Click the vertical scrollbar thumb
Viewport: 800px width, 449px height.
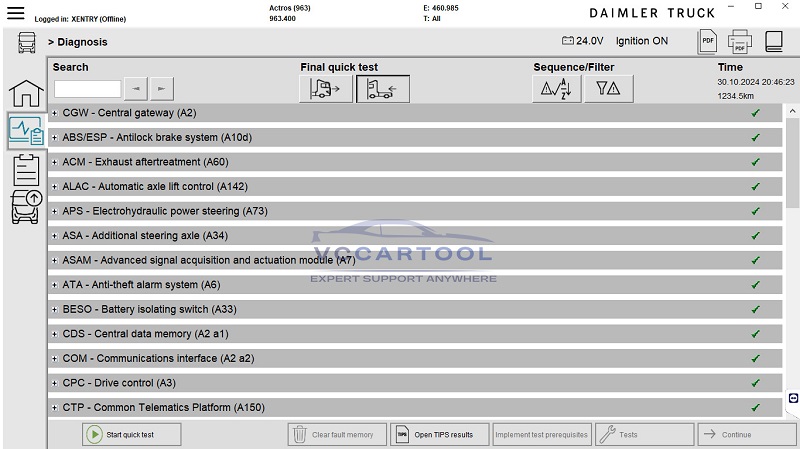792,163
